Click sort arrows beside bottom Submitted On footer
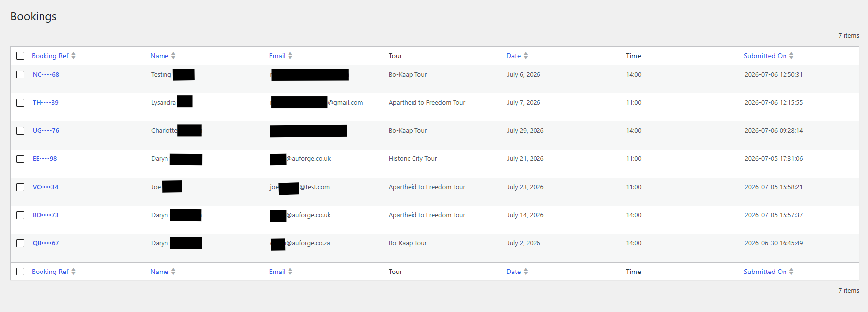The width and height of the screenshot is (868, 312). click(x=791, y=272)
